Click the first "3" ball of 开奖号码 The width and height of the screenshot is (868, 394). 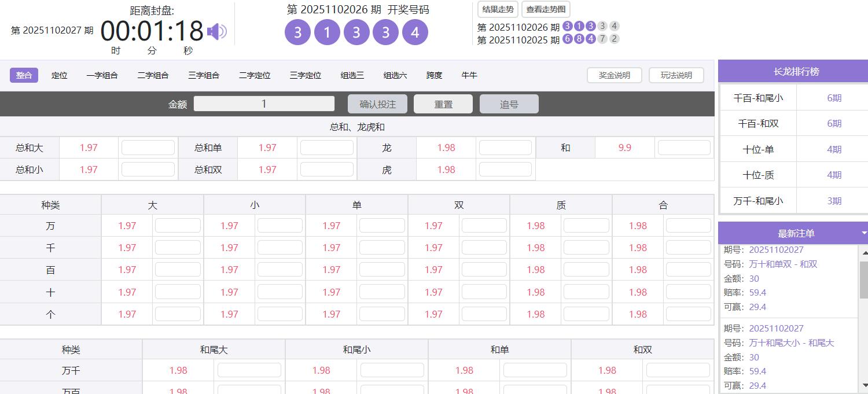point(297,32)
